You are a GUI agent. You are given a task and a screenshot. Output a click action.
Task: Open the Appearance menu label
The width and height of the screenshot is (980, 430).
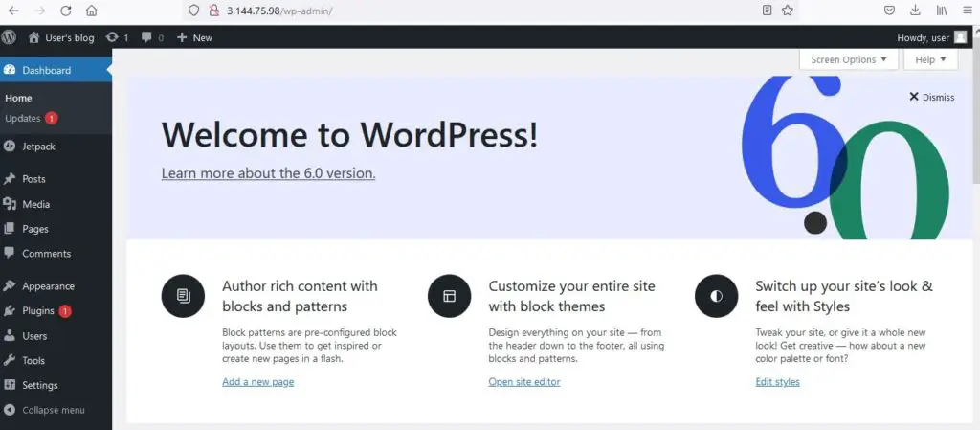[48, 286]
